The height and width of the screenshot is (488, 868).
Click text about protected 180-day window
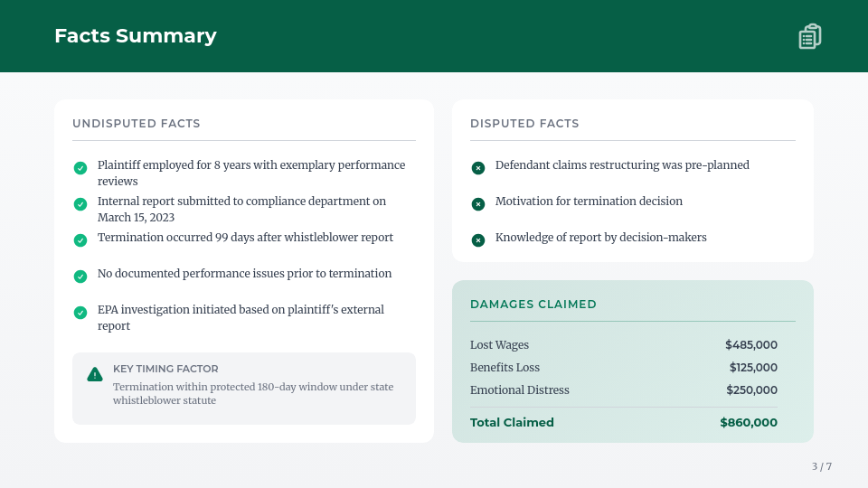tap(253, 393)
